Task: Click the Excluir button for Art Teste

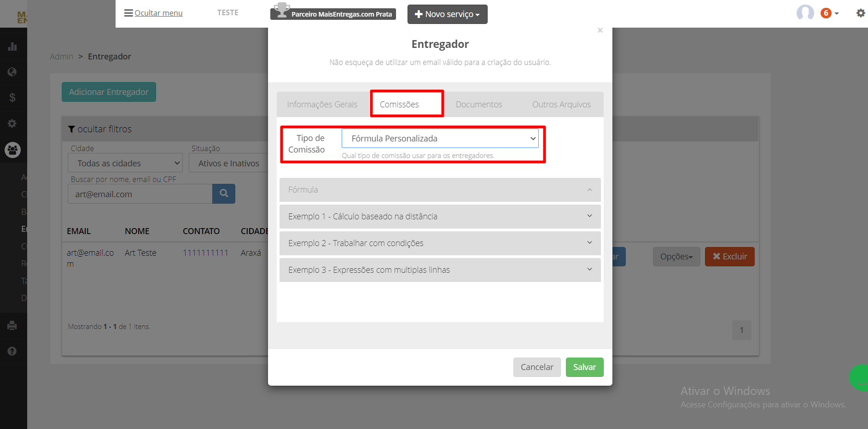Action: (729, 257)
